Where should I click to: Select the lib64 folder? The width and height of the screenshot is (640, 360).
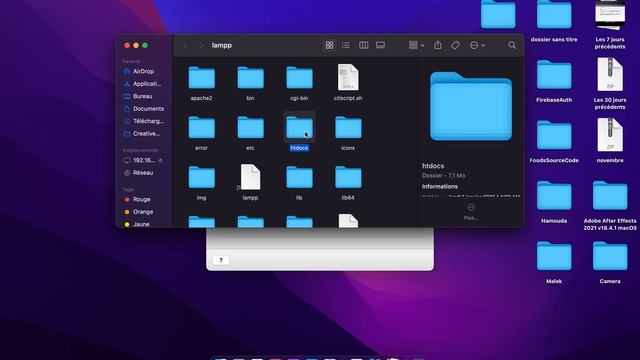click(x=348, y=178)
